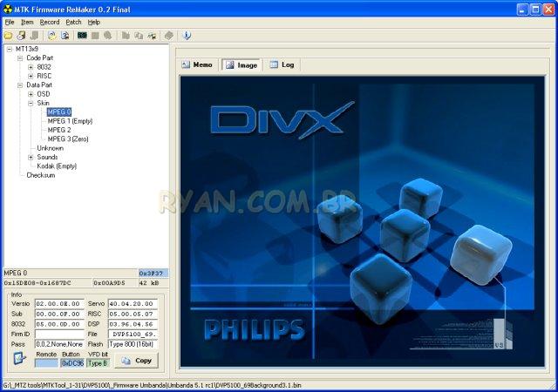Switch to the Memo tab
This screenshot has height=392, width=558.
(x=197, y=64)
